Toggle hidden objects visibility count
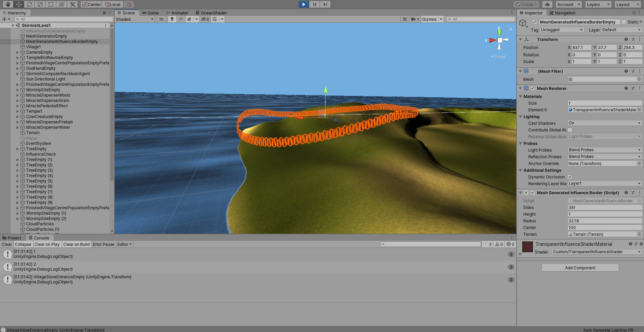Image resolution: width=644 pixels, height=332 pixels. [205, 19]
